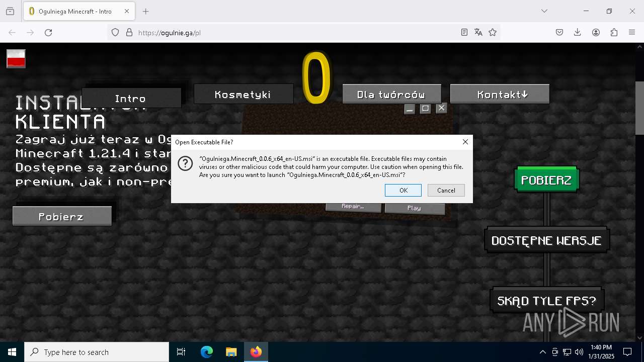Click the site security padlock icon
This screenshot has width=644, height=362.
click(x=129, y=32)
